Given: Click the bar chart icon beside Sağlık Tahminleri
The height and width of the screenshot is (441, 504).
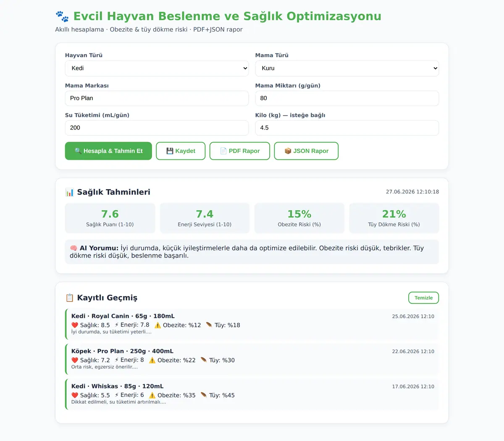Looking at the screenshot, I should click(69, 192).
